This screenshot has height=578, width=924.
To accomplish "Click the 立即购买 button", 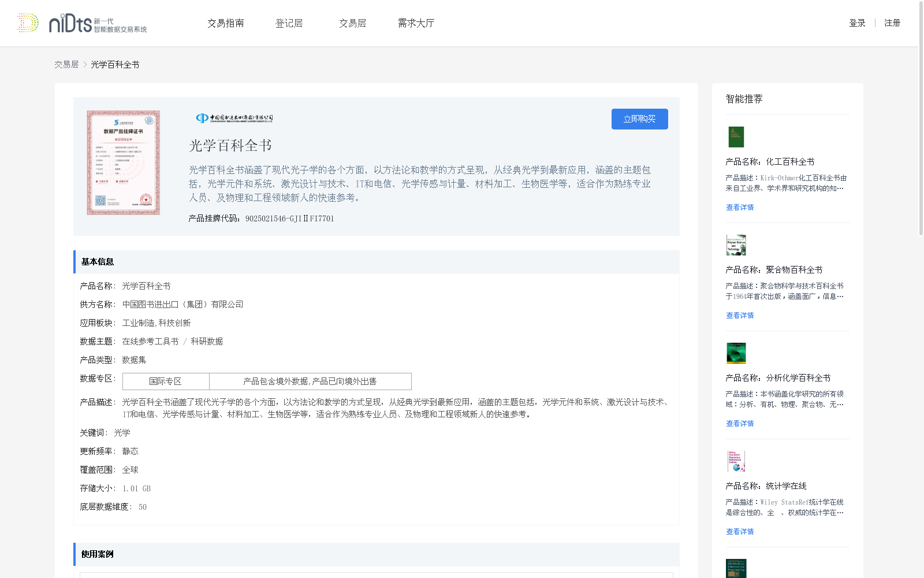I will (x=640, y=119).
